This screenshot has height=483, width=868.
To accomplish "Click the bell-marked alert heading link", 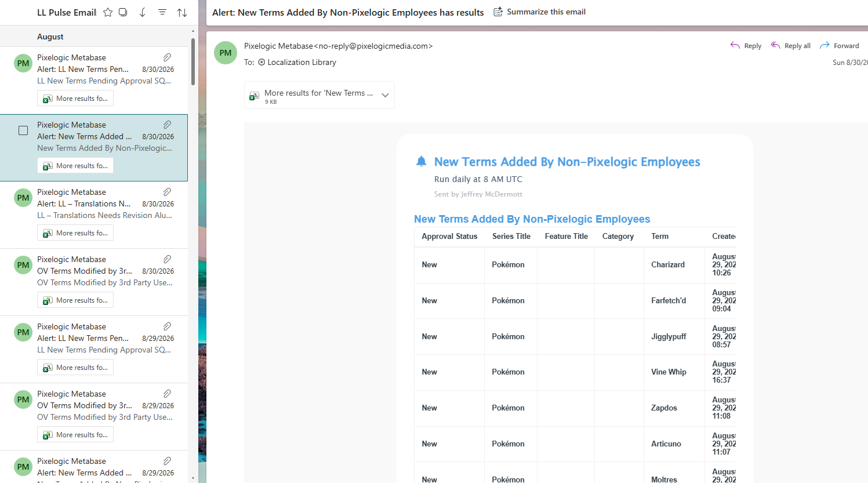I will 567,162.
